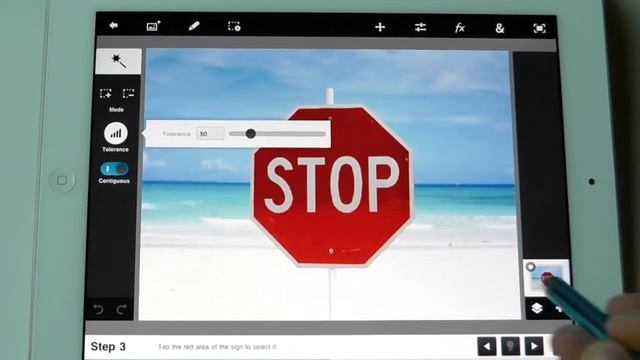The width and height of the screenshot is (640, 360).
Task: Click the Tolerance value field
Action: 210,133
